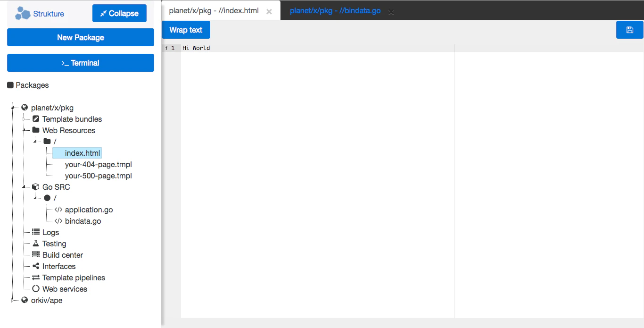Switch to the bindata.go tab
This screenshot has width=644, height=328.
[x=334, y=10]
